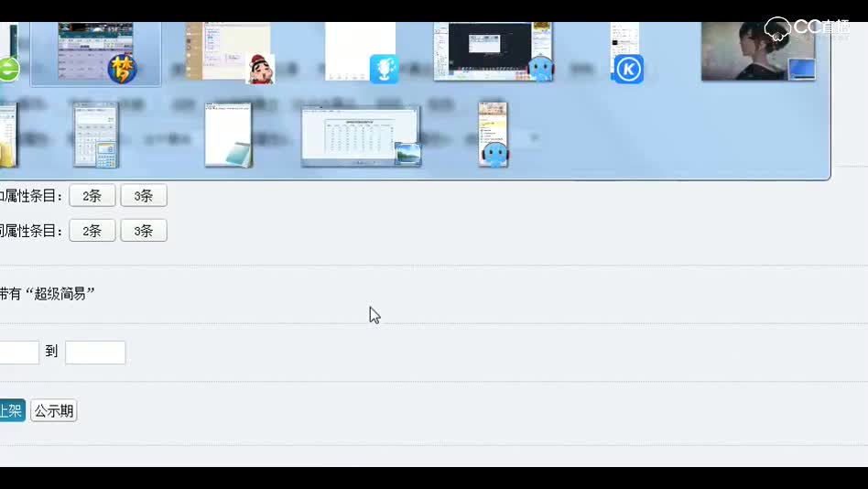Viewport: 868px width, 489px height.
Task: Click the 带有“超级简易” text
Action: pyautogui.click(x=47, y=294)
